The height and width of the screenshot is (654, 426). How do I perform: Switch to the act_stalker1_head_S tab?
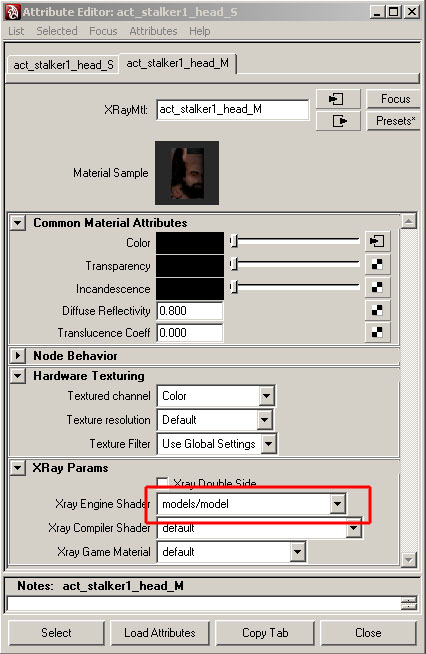coord(63,65)
